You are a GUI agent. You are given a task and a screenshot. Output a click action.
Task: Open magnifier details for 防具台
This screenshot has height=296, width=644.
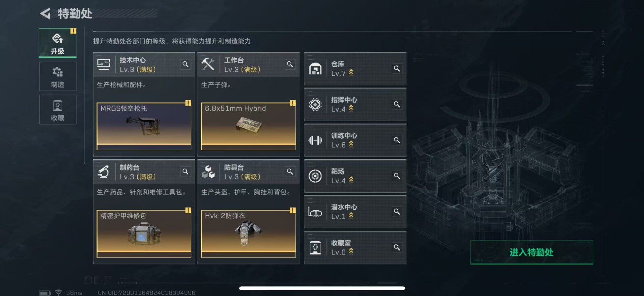[290, 172]
